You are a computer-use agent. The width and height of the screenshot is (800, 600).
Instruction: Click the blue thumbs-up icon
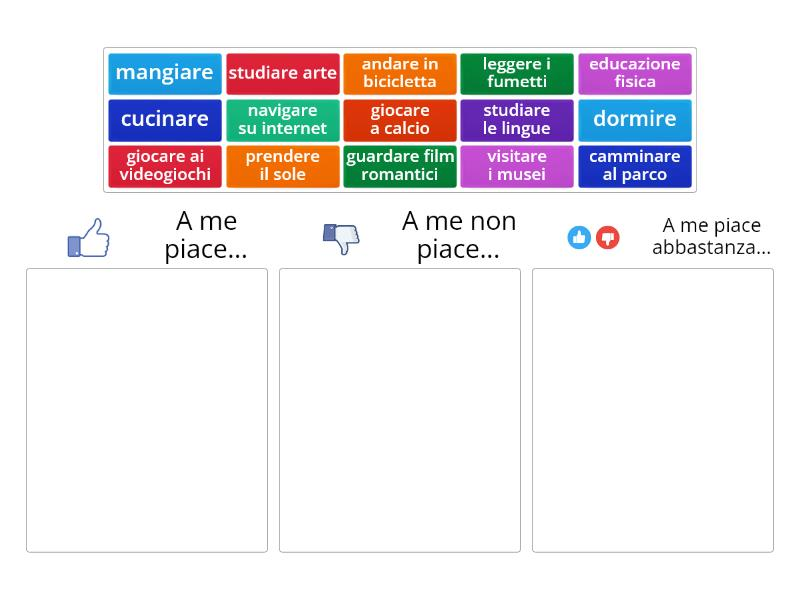point(90,238)
